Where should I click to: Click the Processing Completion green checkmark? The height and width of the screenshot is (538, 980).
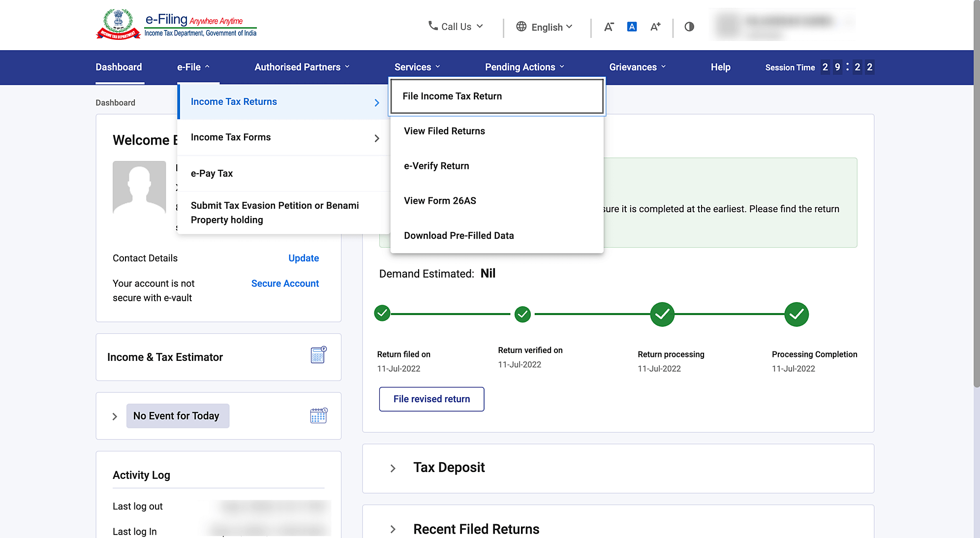[x=796, y=314]
